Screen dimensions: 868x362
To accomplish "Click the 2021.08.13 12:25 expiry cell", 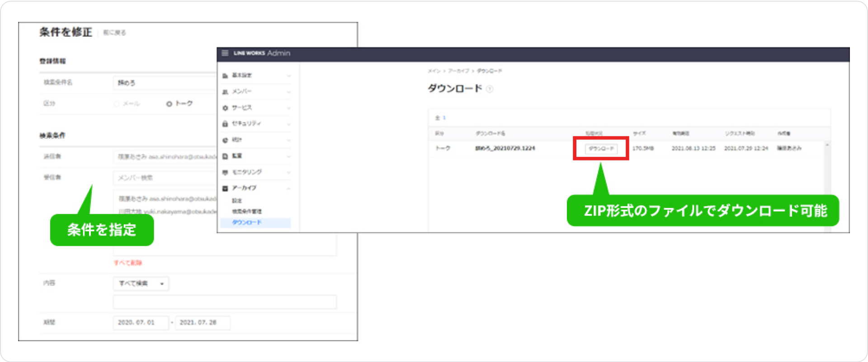I will [x=693, y=148].
